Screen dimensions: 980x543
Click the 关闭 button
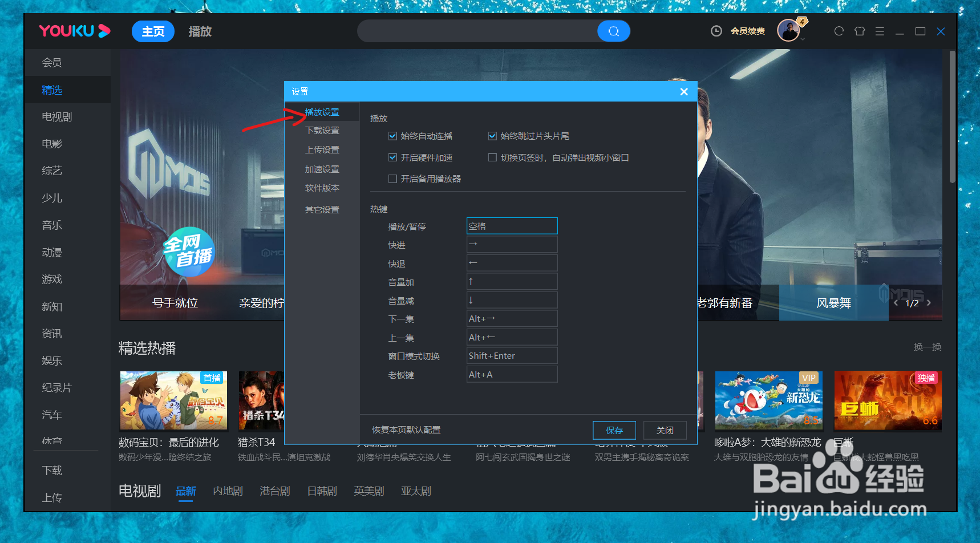coord(665,430)
